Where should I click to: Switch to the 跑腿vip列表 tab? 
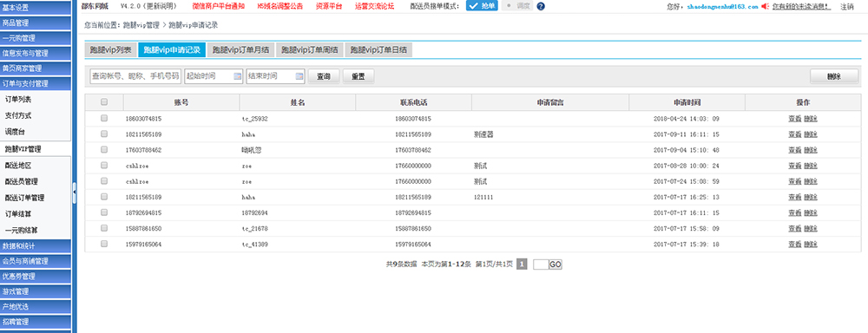110,49
